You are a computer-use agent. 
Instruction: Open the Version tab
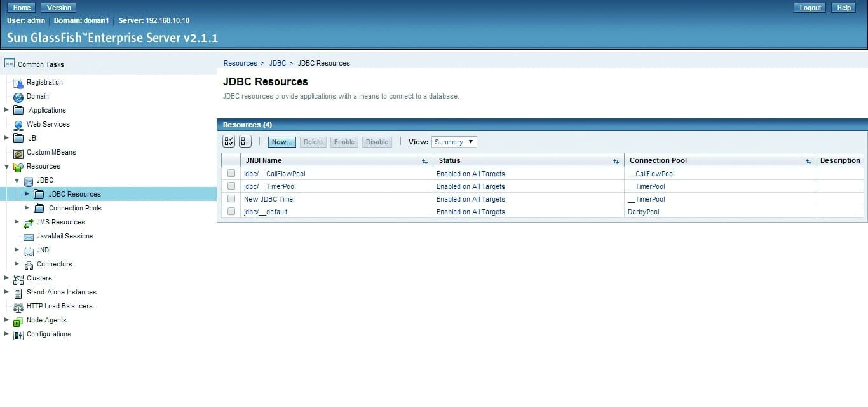coord(58,7)
